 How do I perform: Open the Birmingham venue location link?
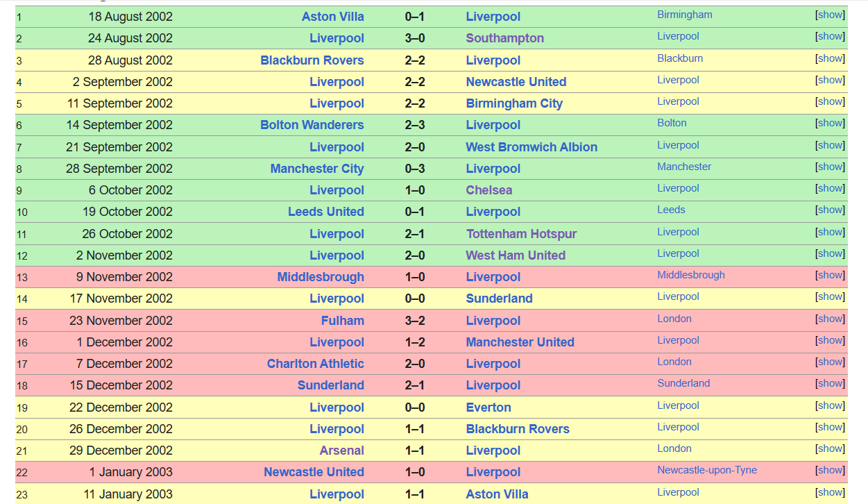point(685,15)
